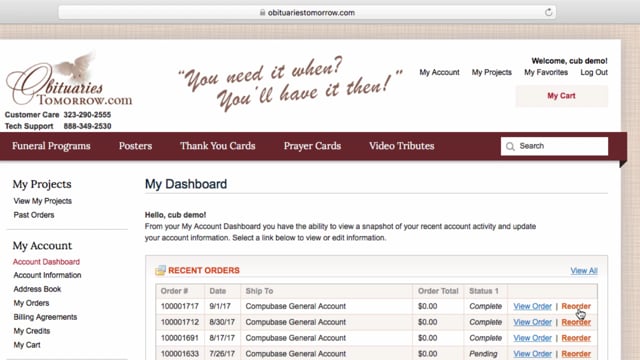The width and height of the screenshot is (640, 360).
Task: Select Account Dashboard in sidebar
Action: tap(46, 262)
